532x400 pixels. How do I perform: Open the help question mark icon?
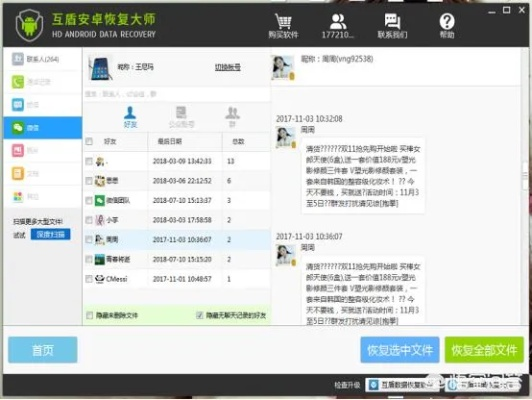pyautogui.click(x=447, y=26)
